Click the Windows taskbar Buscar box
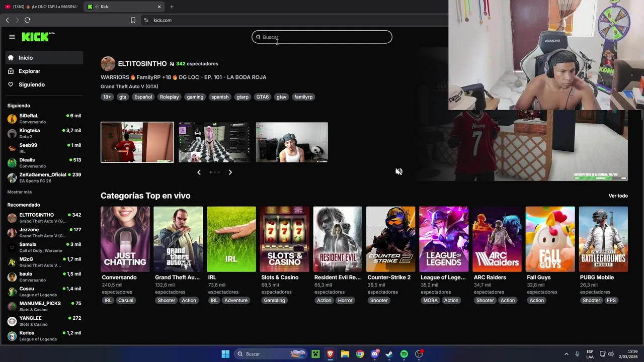The image size is (644, 362). 271,354
